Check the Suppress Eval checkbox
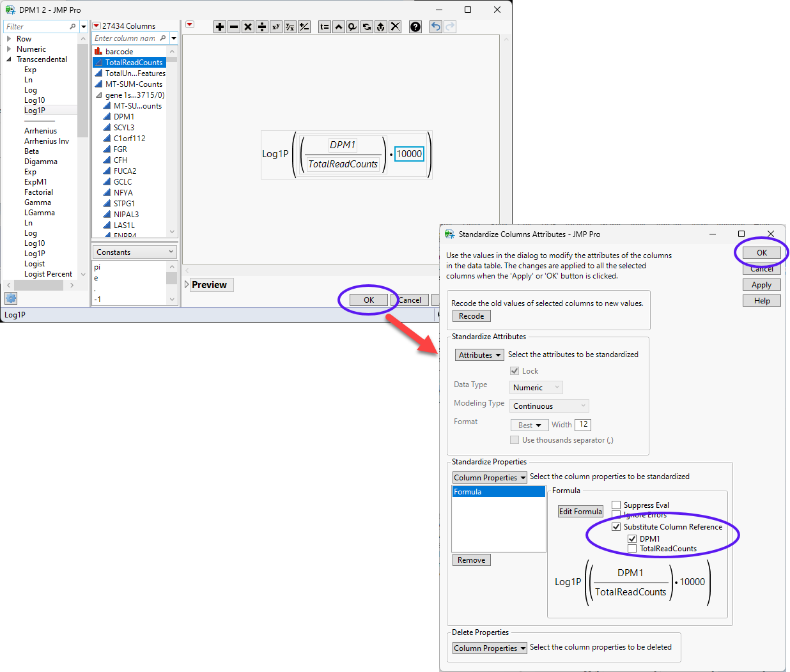Viewport: 790px width, 672px height. coord(616,505)
